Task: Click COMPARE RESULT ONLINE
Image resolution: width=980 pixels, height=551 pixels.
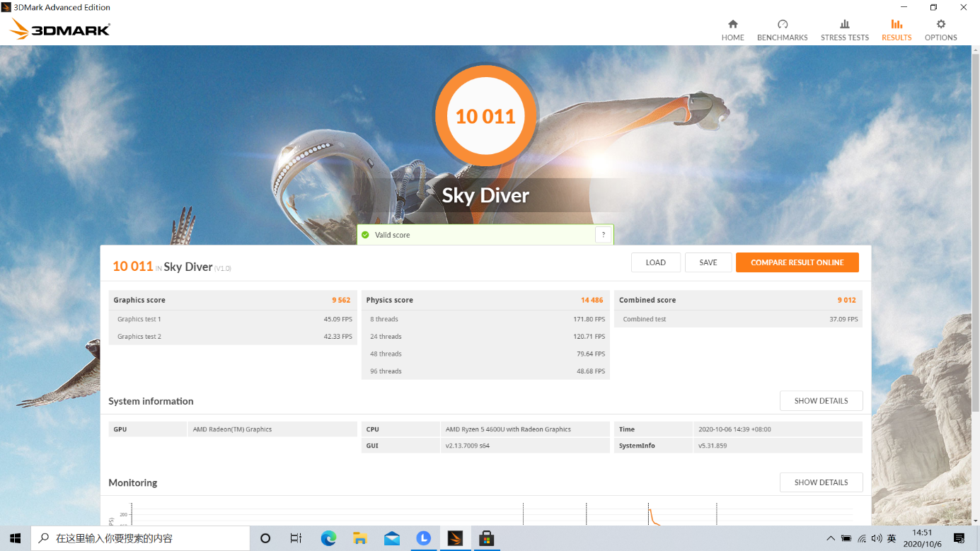Action: pyautogui.click(x=797, y=262)
